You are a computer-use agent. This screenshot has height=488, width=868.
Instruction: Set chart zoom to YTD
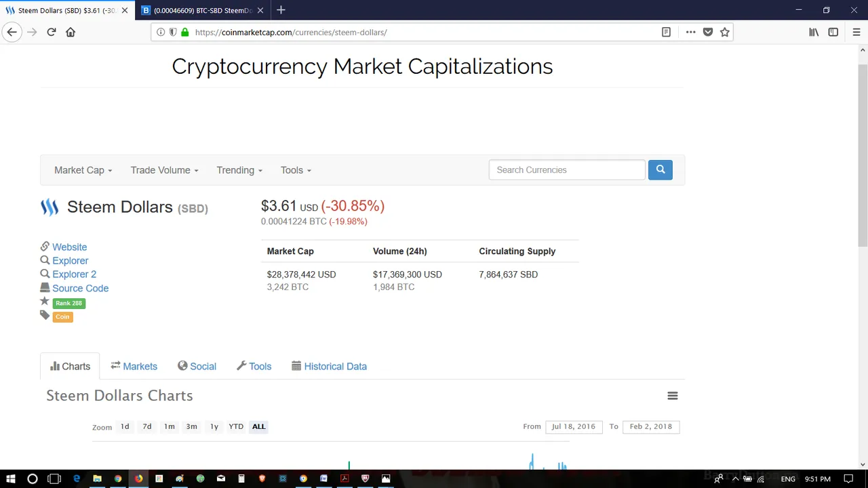[x=236, y=426]
